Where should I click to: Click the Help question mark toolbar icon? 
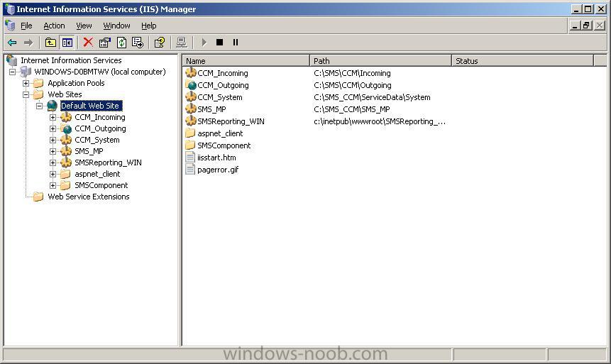[x=160, y=43]
